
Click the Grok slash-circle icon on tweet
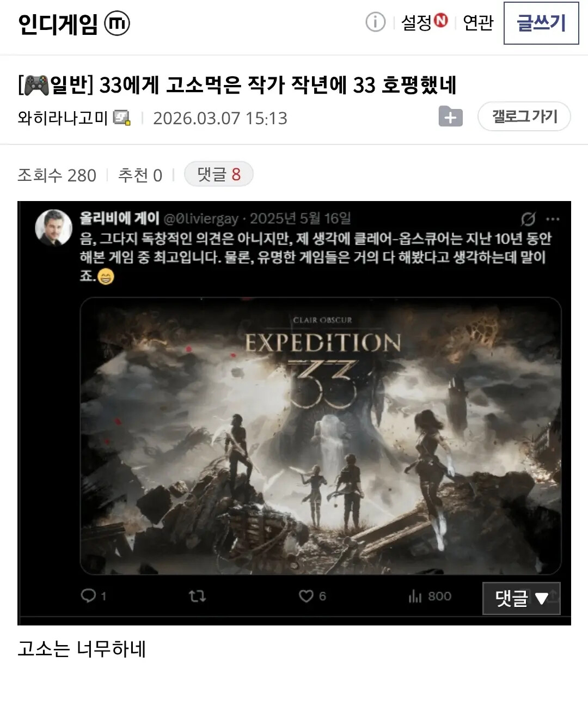(x=528, y=219)
